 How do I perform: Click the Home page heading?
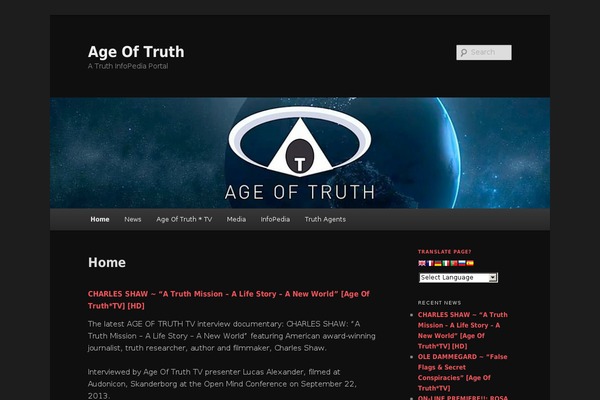click(x=107, y=263)
